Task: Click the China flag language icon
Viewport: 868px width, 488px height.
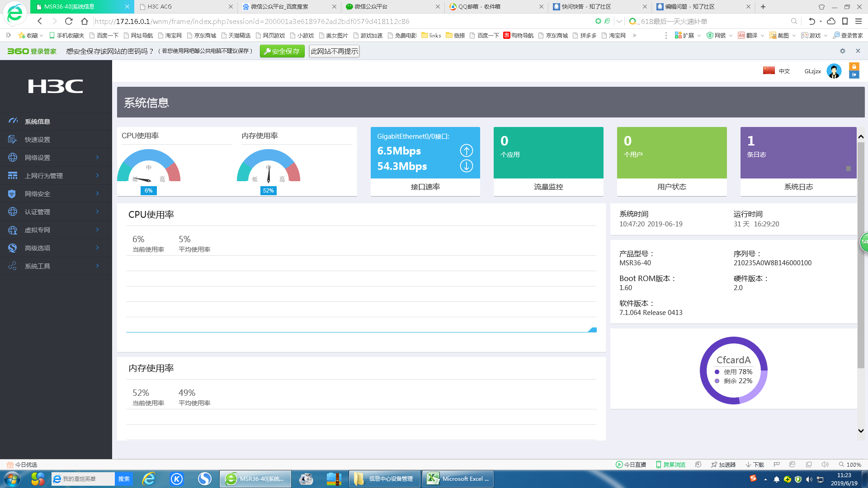Action: 769,70
